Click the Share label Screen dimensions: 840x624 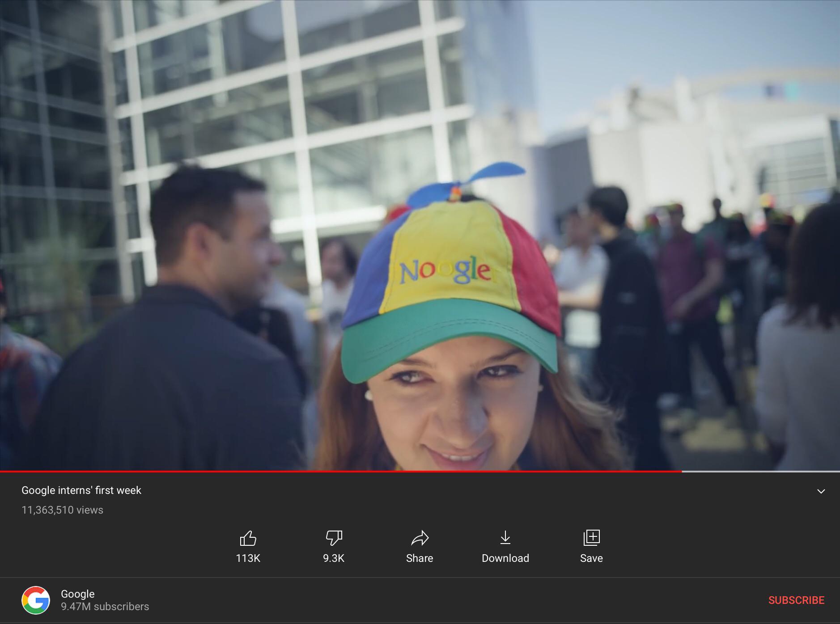[419, 558]
